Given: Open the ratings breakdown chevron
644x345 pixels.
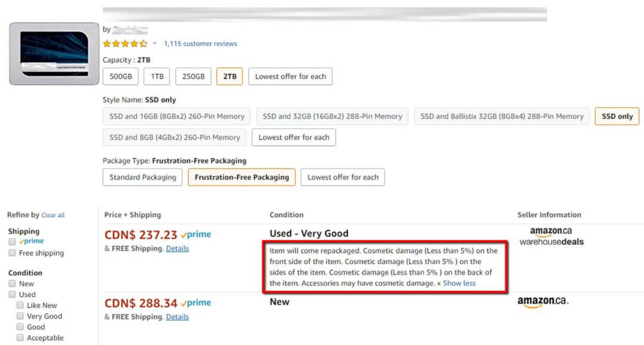Looking at the screenshot, I should click(154, 44).
